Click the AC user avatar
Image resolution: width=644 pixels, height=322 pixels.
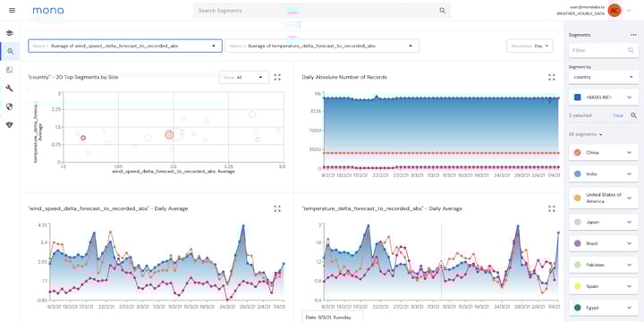(614, 10)
